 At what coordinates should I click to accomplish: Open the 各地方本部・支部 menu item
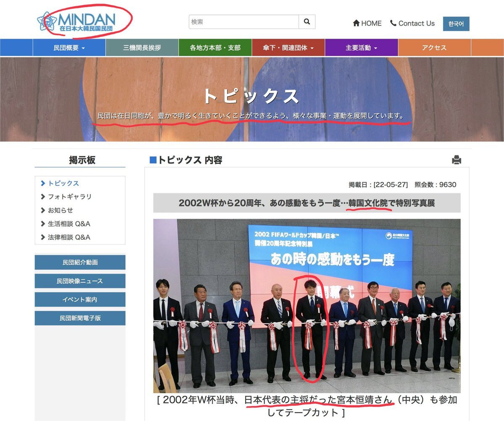pyautogui.click(x=215, y=47)
